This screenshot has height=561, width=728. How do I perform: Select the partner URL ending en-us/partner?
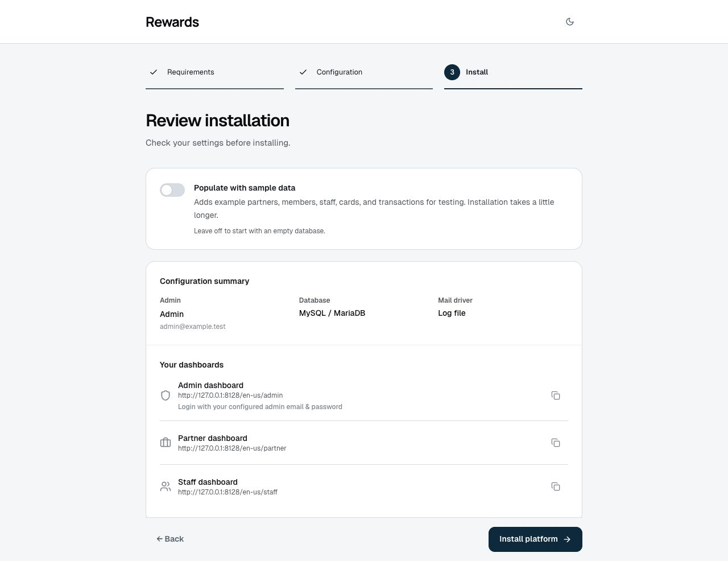pos(232,448)
